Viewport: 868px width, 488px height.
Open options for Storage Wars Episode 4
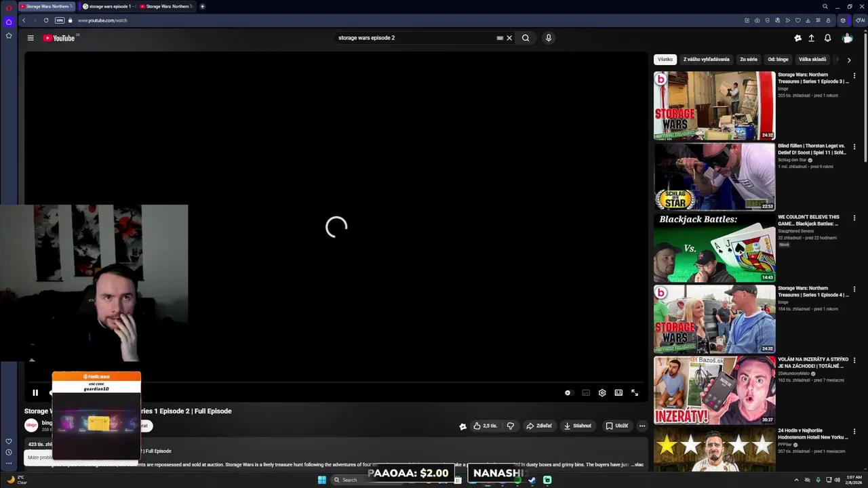[854, 289]
